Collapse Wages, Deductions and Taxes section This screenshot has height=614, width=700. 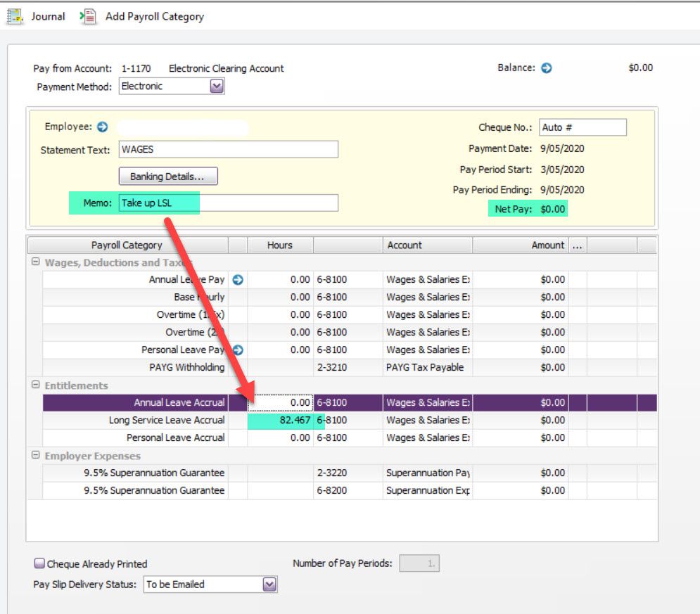tap(35, 262)
